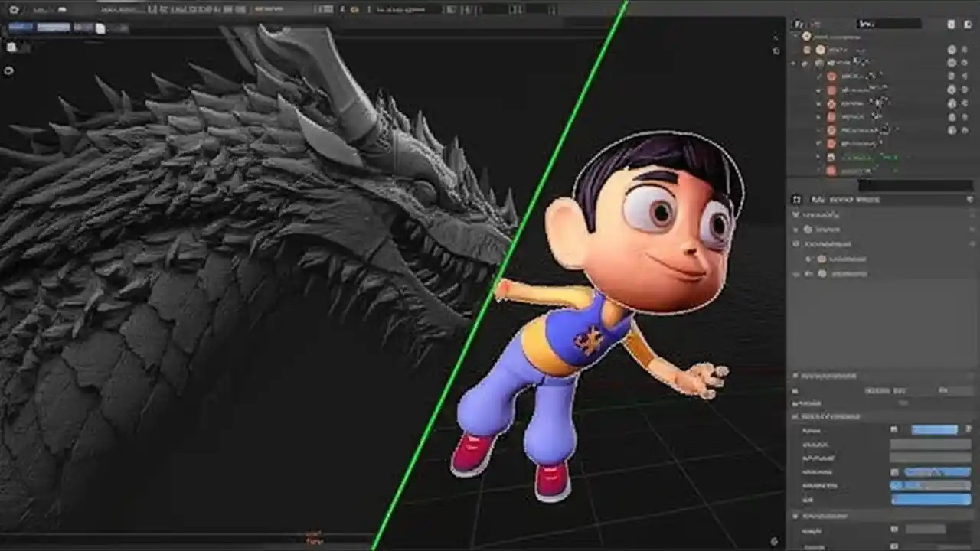Collapse the parent object hierarchy in the outliner
The image size is (980, 551).
pyautogui.click(x=793, y=63)
